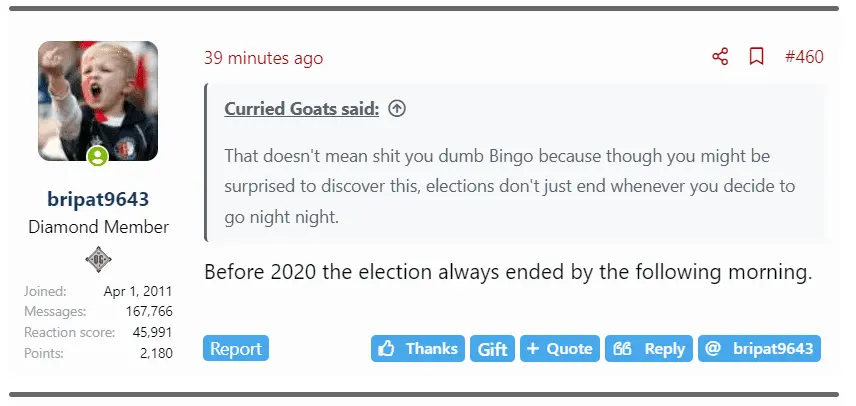View the 2,180 points total
This screenshot has width=856, height=406.
point(154,353)
